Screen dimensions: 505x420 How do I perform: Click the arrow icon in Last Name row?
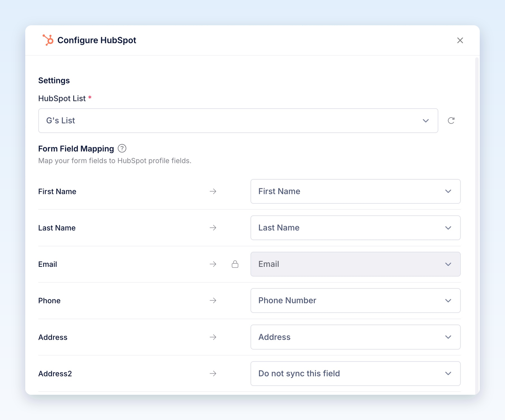click(213, 228)
